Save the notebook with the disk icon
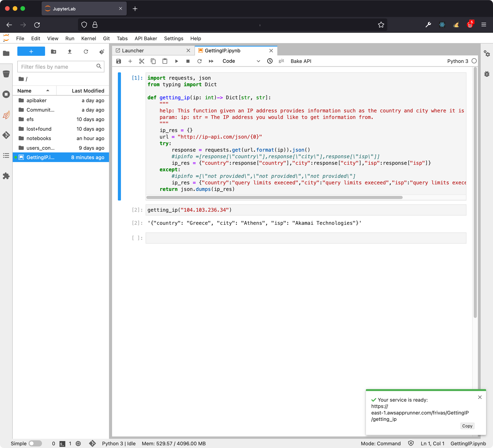The height and width of the screenshot is (448, 493). 119,61
